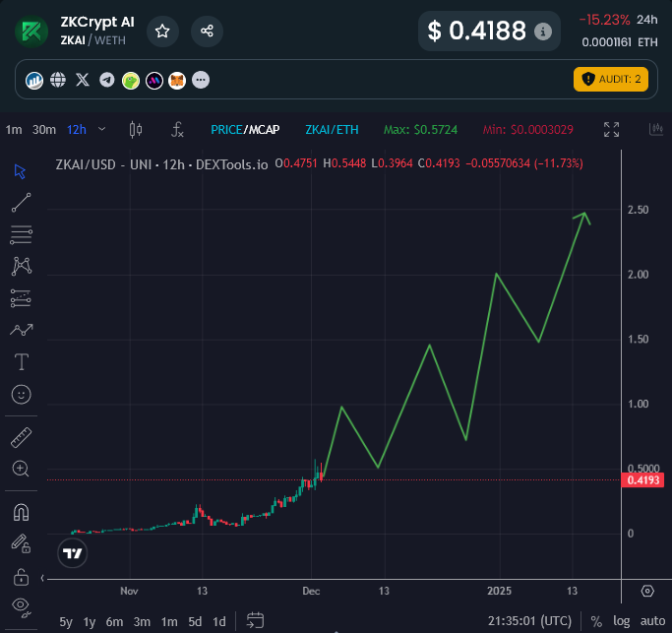672x633 pixels.
Task: Collapse the drawing toolbar arrow
Action: coord(42,578)
